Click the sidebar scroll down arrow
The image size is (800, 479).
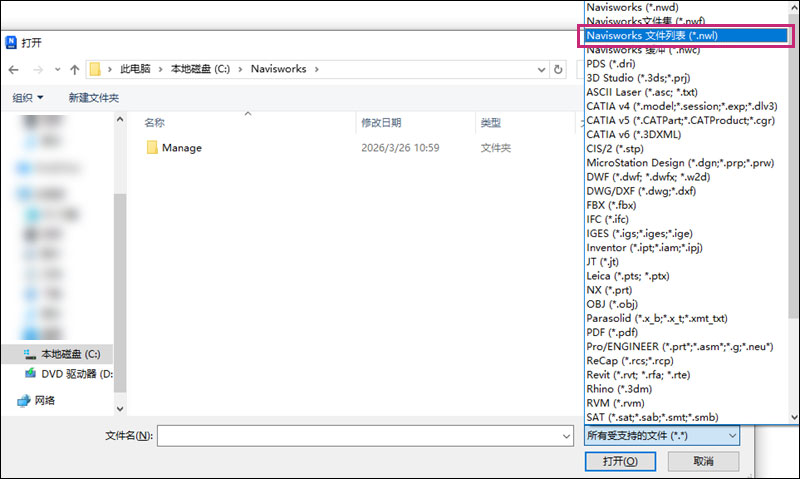[x=120, y=409]
